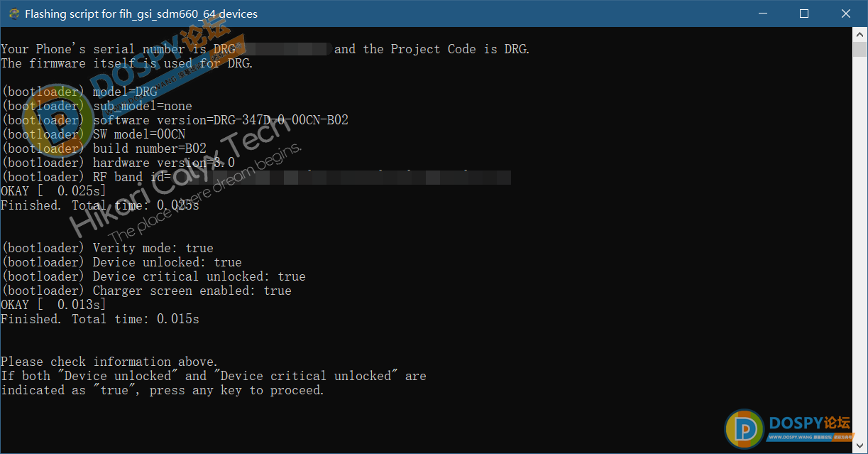Image resolution: width=868 pixels, height=454 pixels.
Task: Click the 'Verity mode: true' line
Action: click(107, 248)
